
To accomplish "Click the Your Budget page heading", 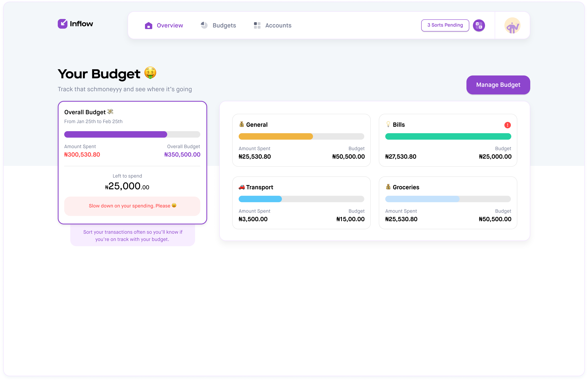I will pos(99,74).
